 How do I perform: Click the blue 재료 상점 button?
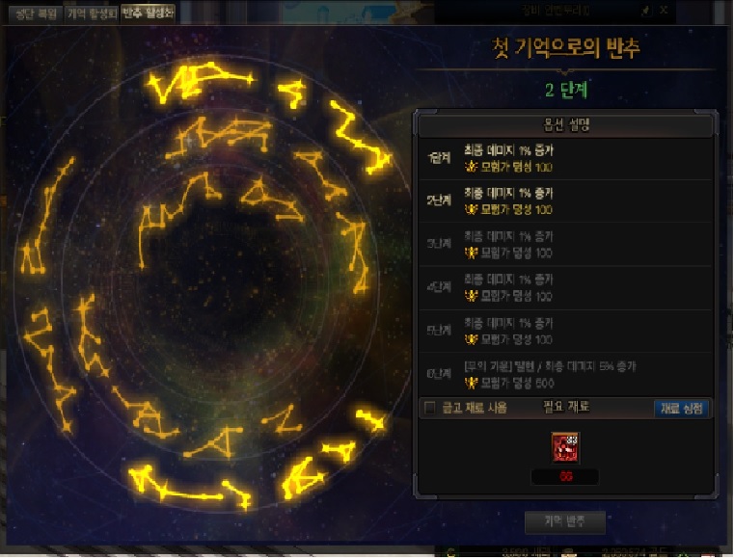point(682,409)
